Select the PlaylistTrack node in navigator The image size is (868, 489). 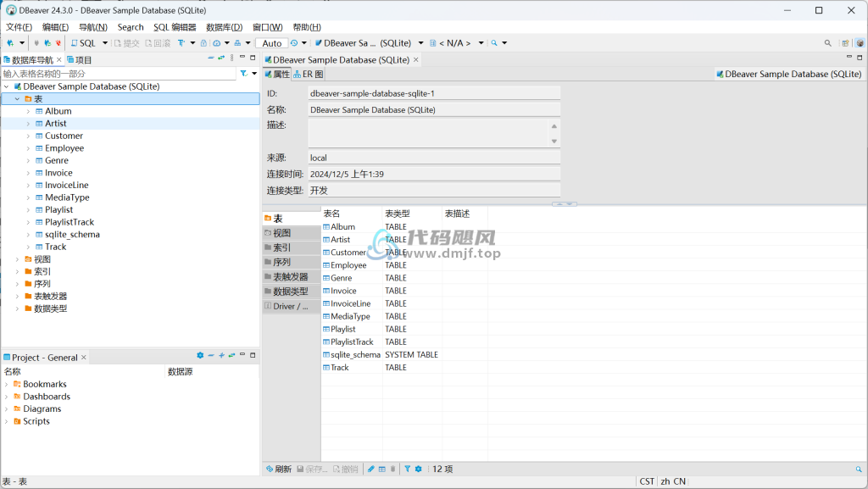pyautogui.click(x=70, y=222)
